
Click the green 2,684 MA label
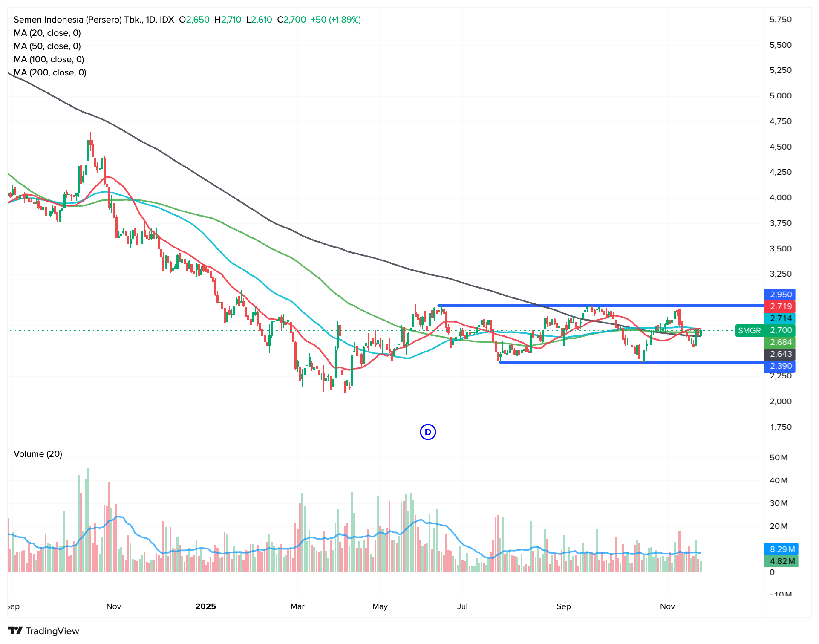point(780,342)
